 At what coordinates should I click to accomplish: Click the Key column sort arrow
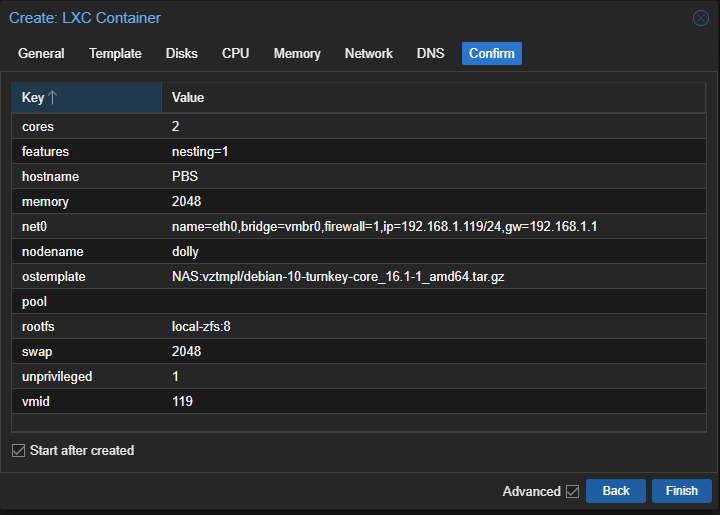click(52, 97)
